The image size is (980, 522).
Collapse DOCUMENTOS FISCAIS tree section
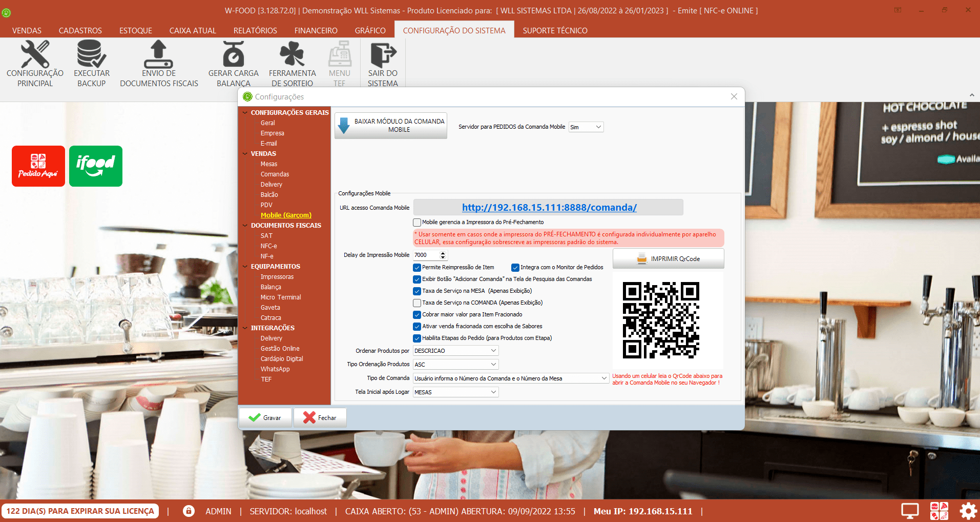point(245,226)
